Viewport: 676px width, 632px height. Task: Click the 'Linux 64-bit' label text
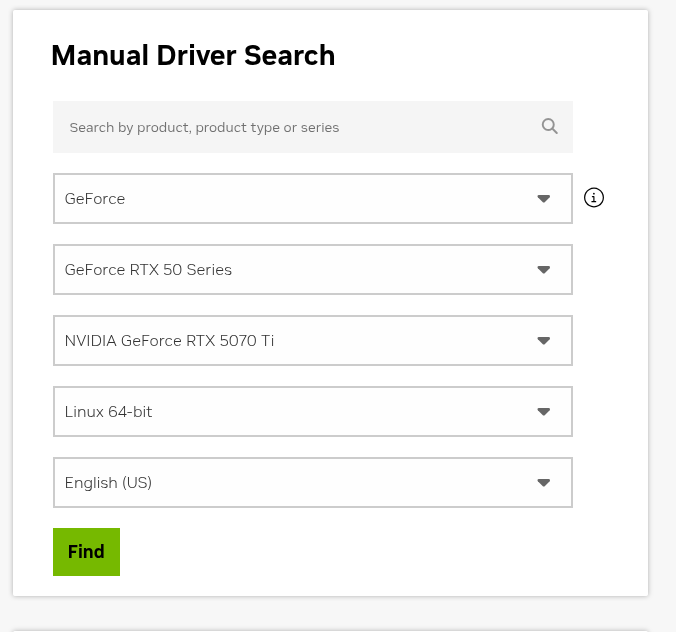pyautogui.click(x=108, y=412)
